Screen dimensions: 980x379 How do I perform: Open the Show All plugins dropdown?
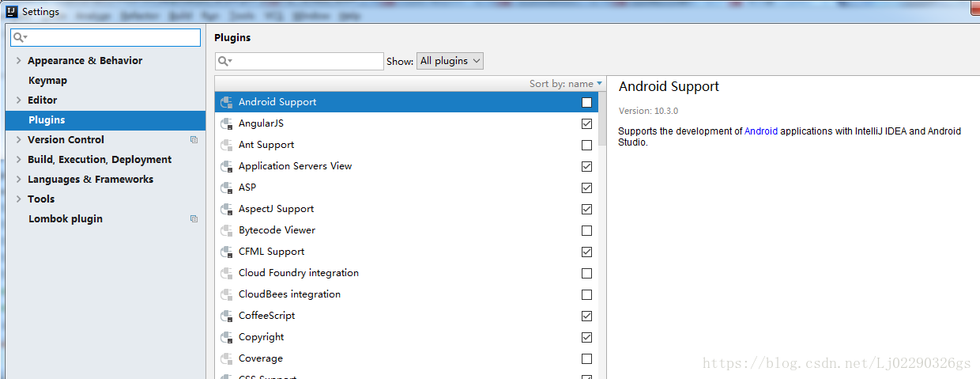tap(450, 61)
